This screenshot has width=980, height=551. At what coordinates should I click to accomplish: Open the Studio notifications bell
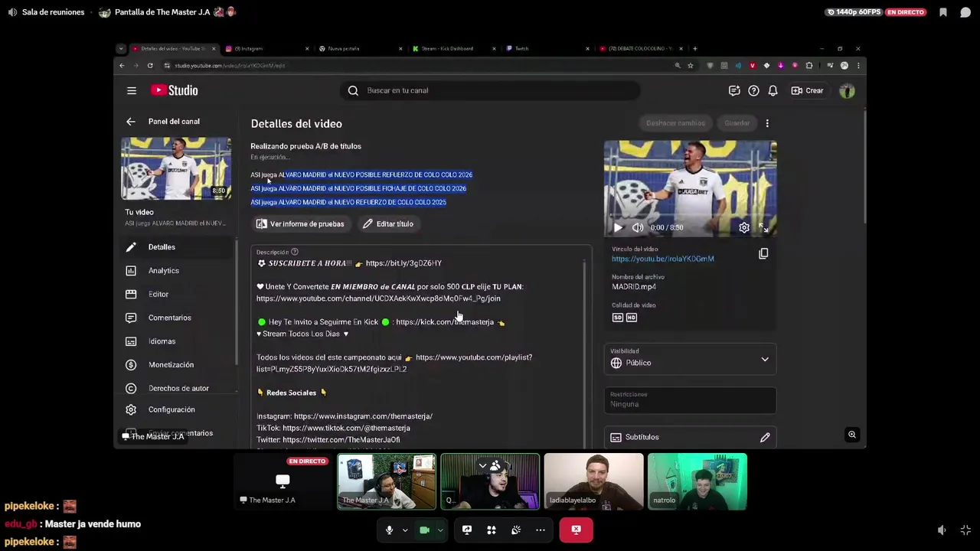coord(773,90)
